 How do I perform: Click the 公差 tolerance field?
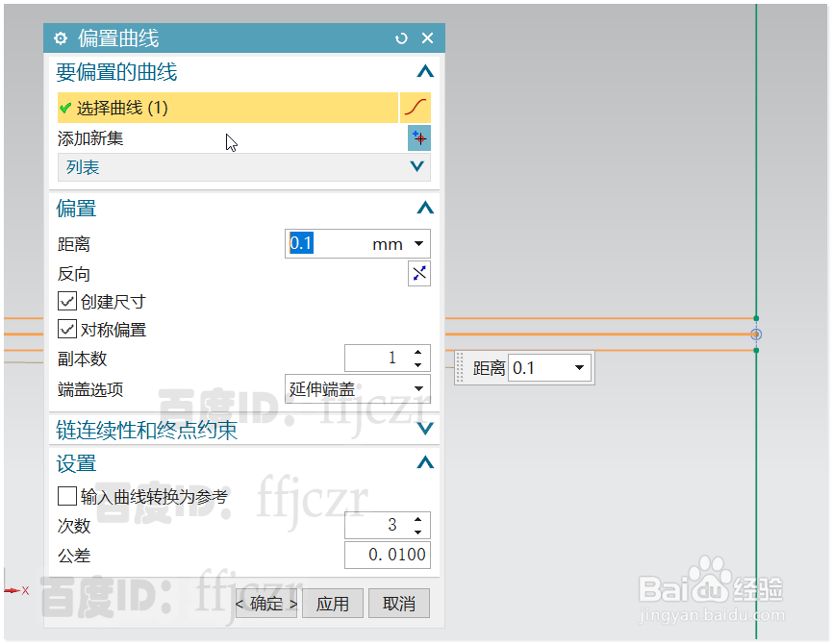[x=388, y=555]
